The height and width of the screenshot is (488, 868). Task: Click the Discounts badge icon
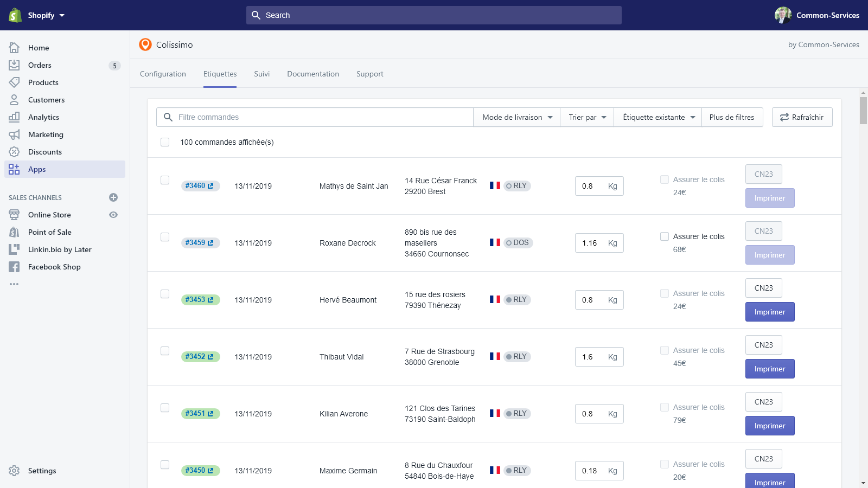pyautogui.click(x=14, y=152)
